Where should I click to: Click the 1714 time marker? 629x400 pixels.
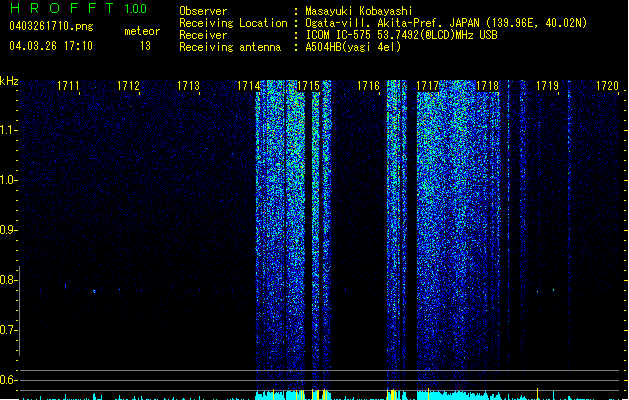(x=248, y=86)
